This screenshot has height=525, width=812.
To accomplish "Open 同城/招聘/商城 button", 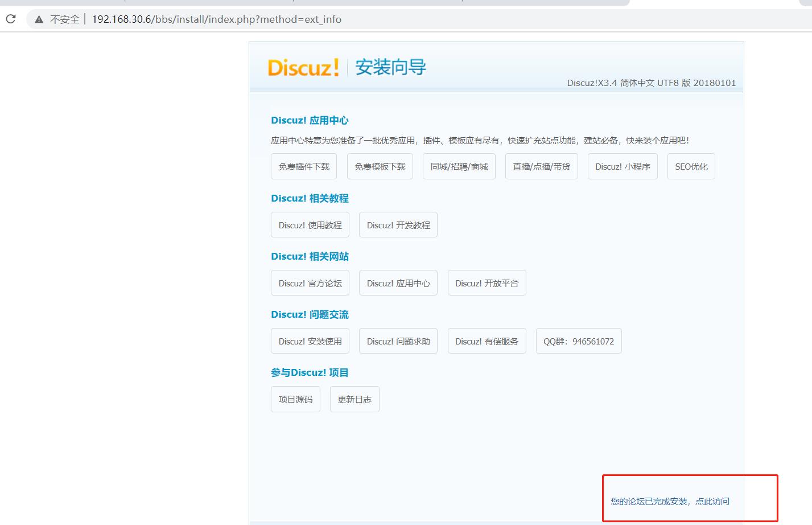I will (459, 166).
